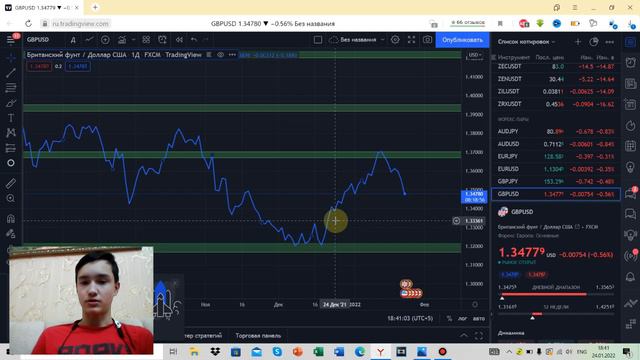Select the brush drawing tool
Image resolution: width=640 pixels, height=360 pixels.
pos(11,103)
